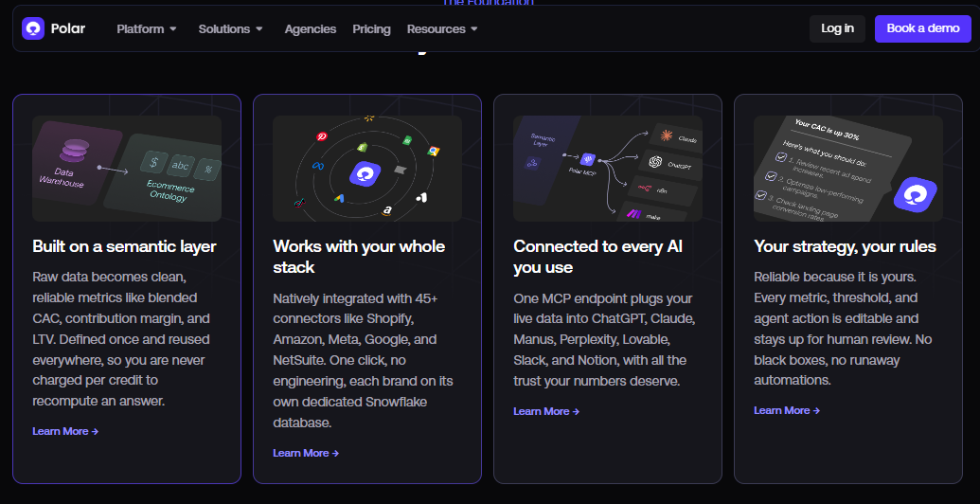Open Learn More under whole stack card
Viewport: 980px width, 504px height.
306,454
